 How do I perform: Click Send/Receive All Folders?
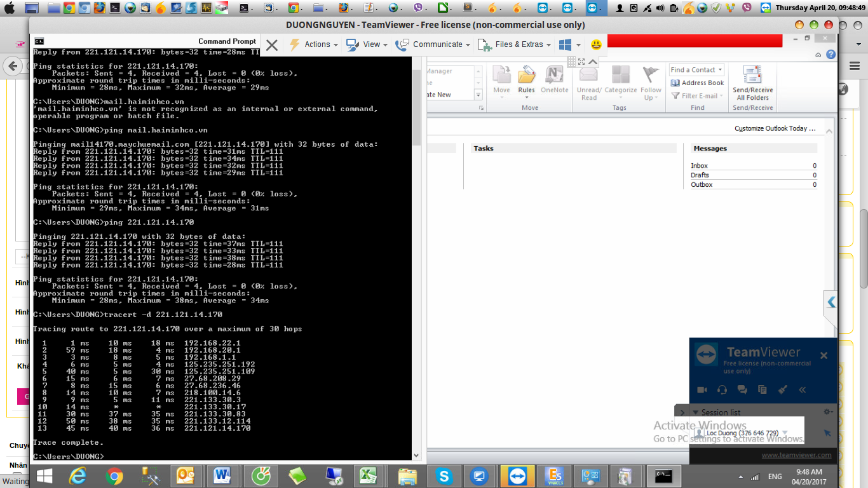753,83
